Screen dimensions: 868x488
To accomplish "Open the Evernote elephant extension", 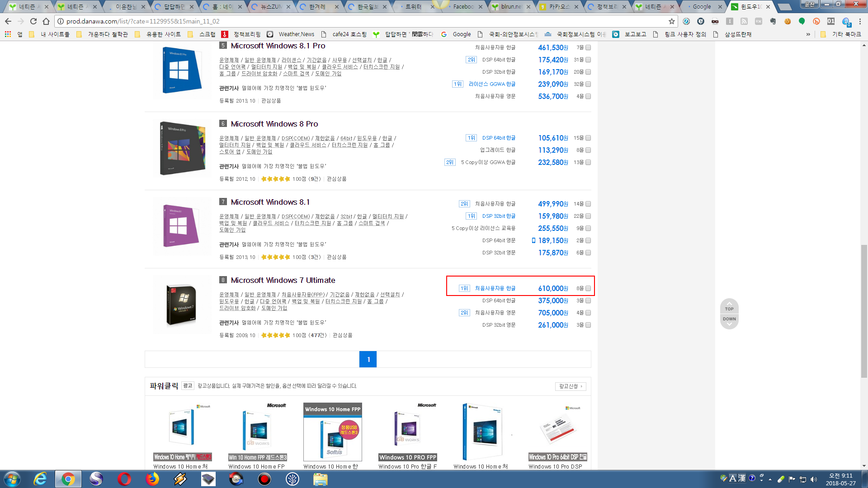I will click(773, 21).
